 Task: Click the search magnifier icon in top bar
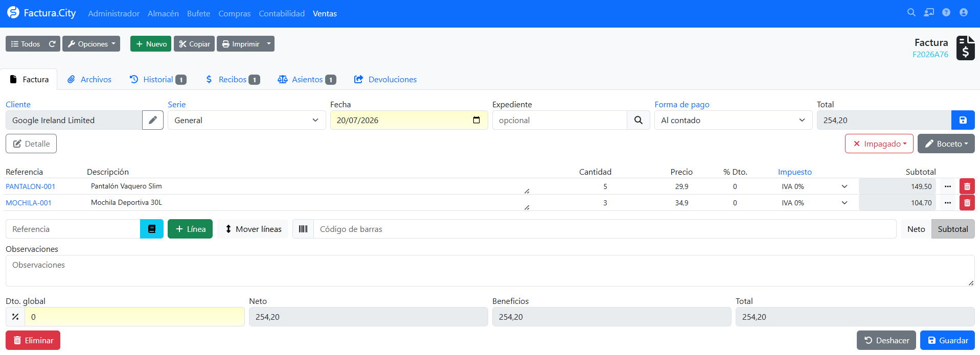pos(911,12)
